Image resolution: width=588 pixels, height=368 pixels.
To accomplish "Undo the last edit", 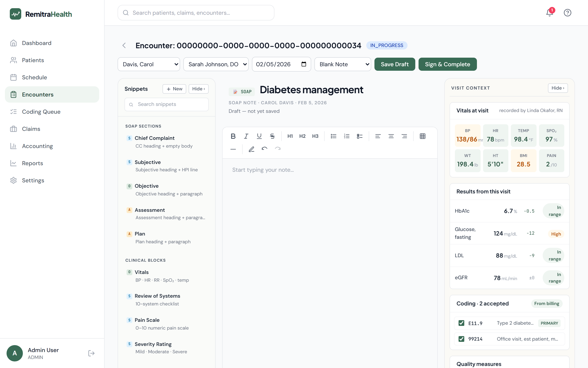I will (x=265, y=149).
